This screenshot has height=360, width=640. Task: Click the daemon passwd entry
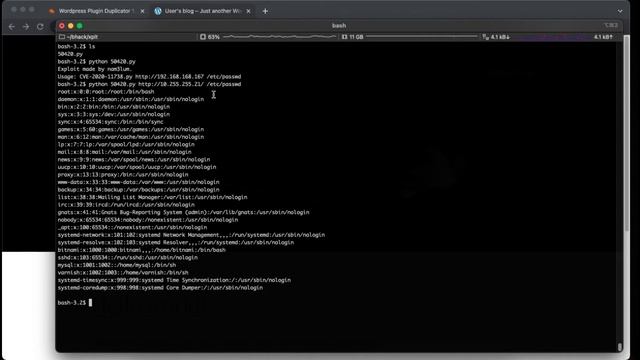(131, 99)
